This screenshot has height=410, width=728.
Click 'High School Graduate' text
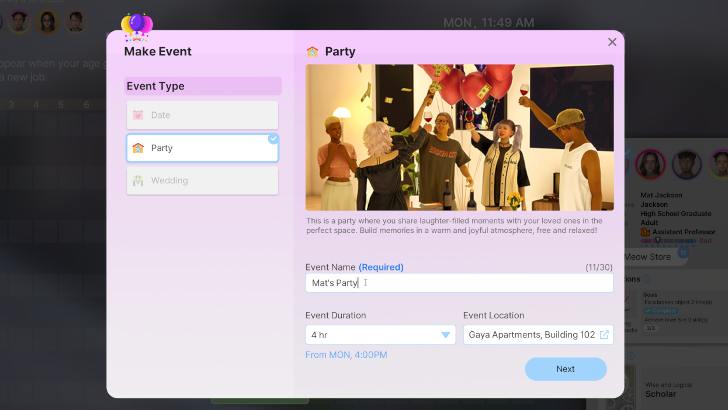click(x=676, y=214)
